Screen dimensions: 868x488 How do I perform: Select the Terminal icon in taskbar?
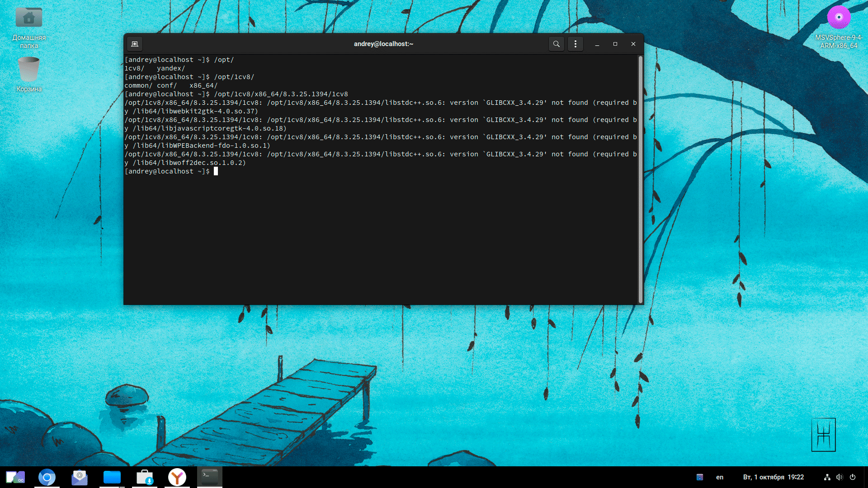pos(210,476)
